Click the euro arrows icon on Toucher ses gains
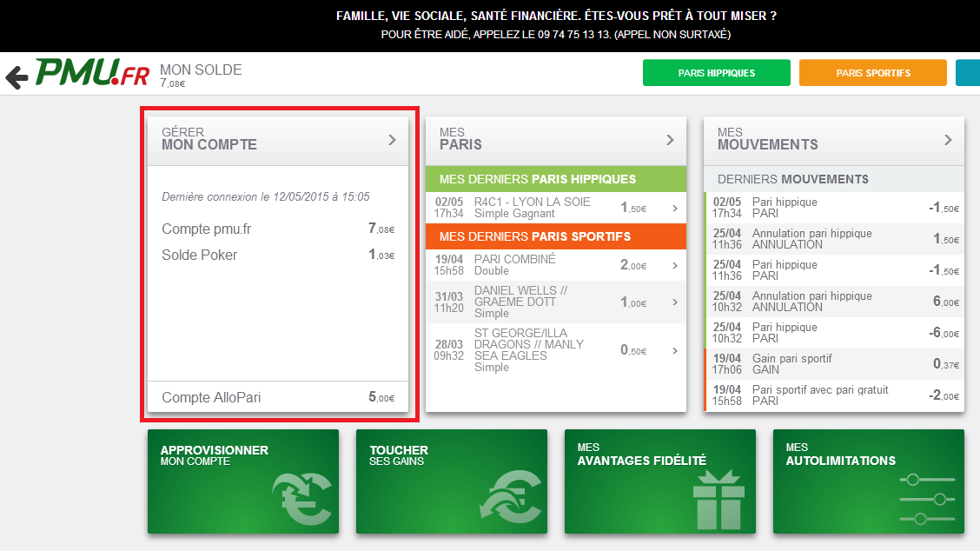Screen dimensions: 980x551 (x=511, y=496)
